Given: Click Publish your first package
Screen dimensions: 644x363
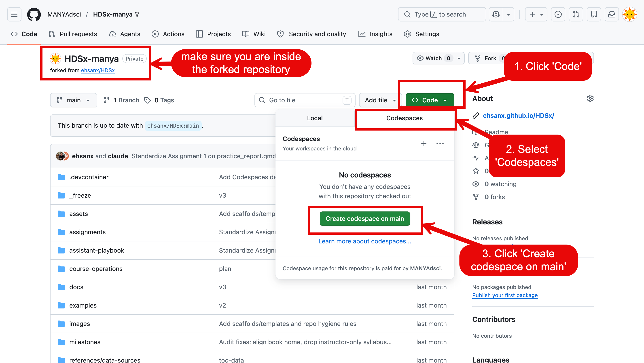Looking at the screenshot, I should [505, 295].
